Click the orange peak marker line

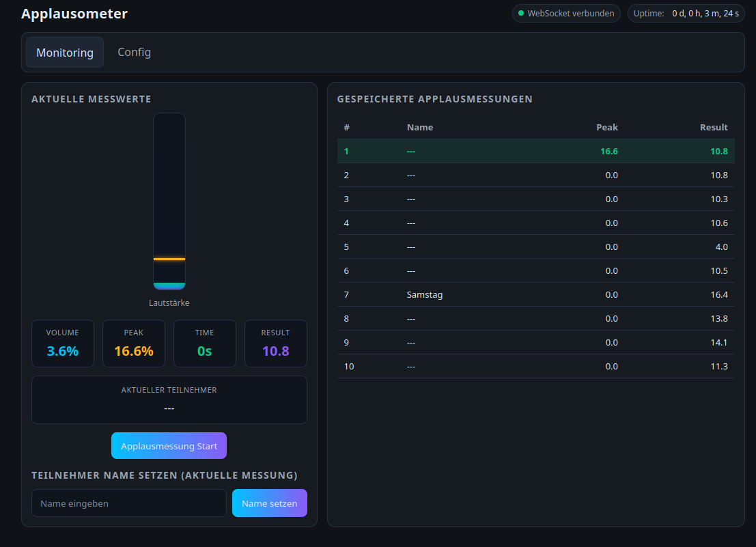pos(169,260)
